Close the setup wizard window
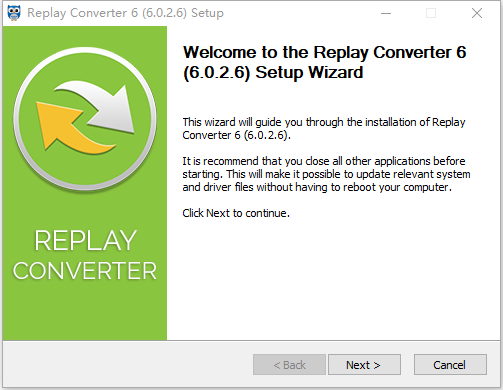Screen dimensions: 503x390 click(x=477, y=13)
